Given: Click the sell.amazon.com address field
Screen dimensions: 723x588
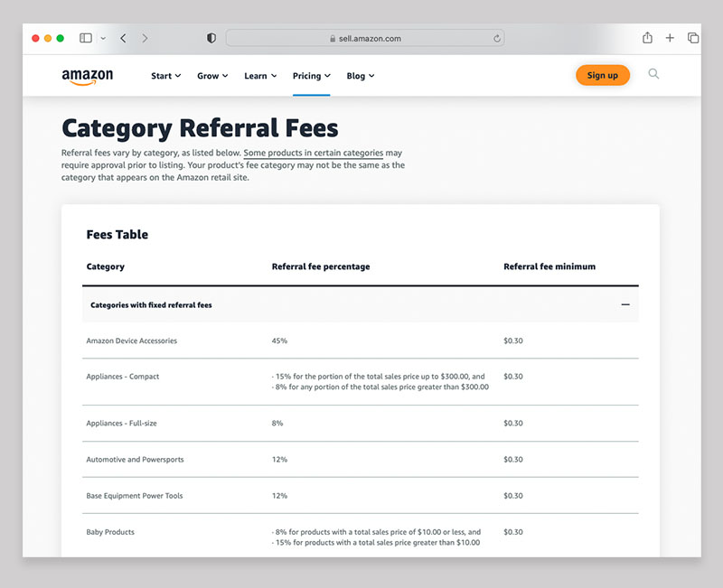Looking at the screenshot, I should click(365, 38).
